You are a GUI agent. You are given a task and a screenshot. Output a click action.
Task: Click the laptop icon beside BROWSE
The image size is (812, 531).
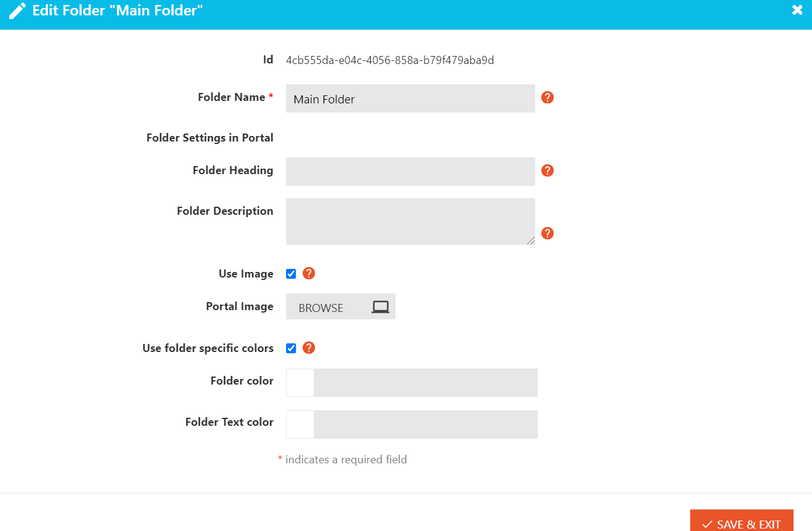click(380, 307)
